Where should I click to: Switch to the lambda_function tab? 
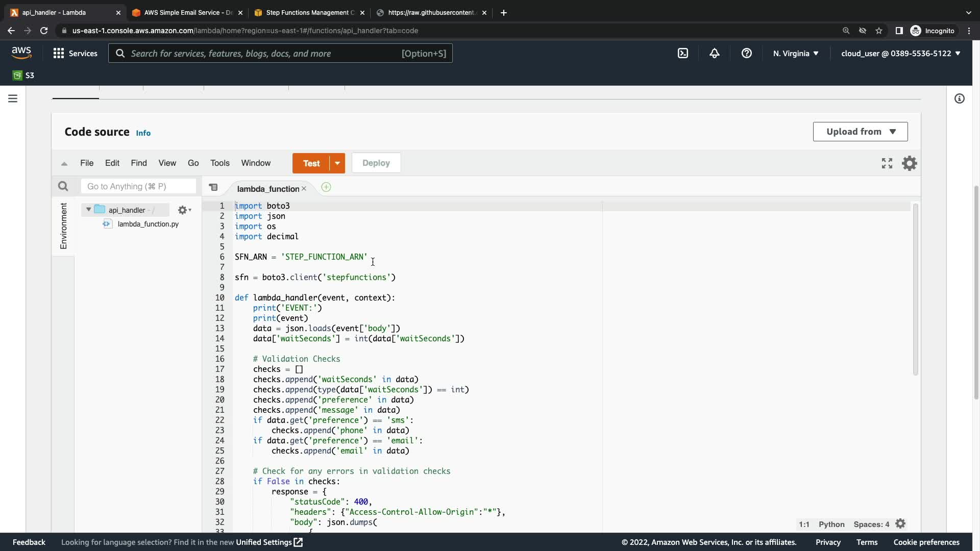(x=268, y=189)
